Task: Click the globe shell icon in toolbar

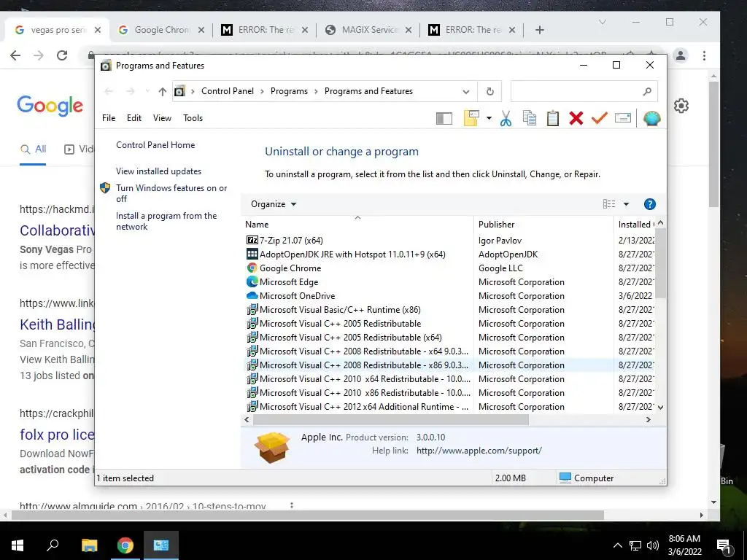Action: [651, 118]
